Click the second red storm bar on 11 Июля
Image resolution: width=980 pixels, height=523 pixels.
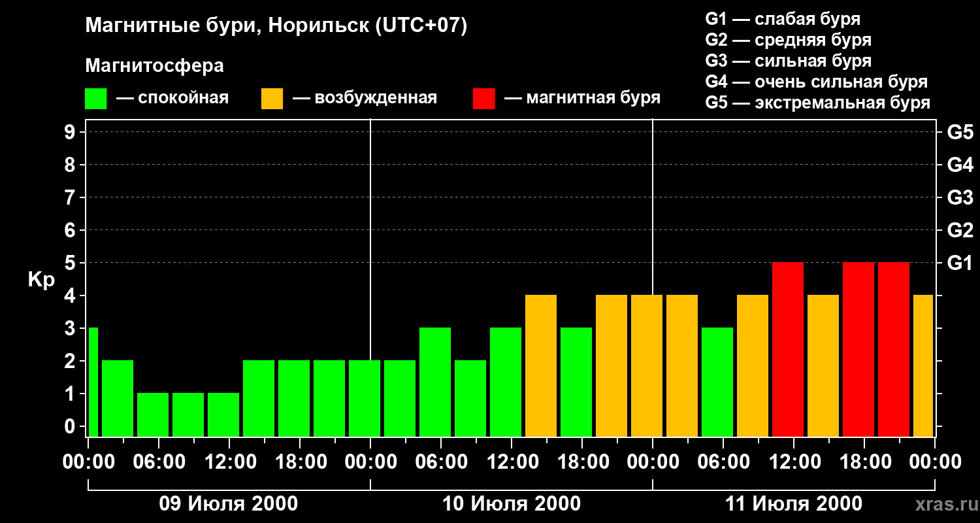(x=858, y=349)
